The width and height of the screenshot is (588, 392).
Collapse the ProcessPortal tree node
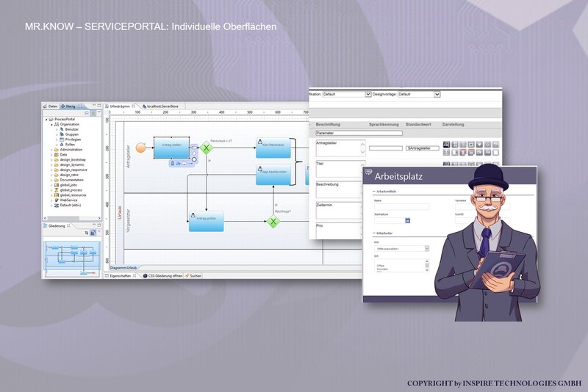click(46, 120)
